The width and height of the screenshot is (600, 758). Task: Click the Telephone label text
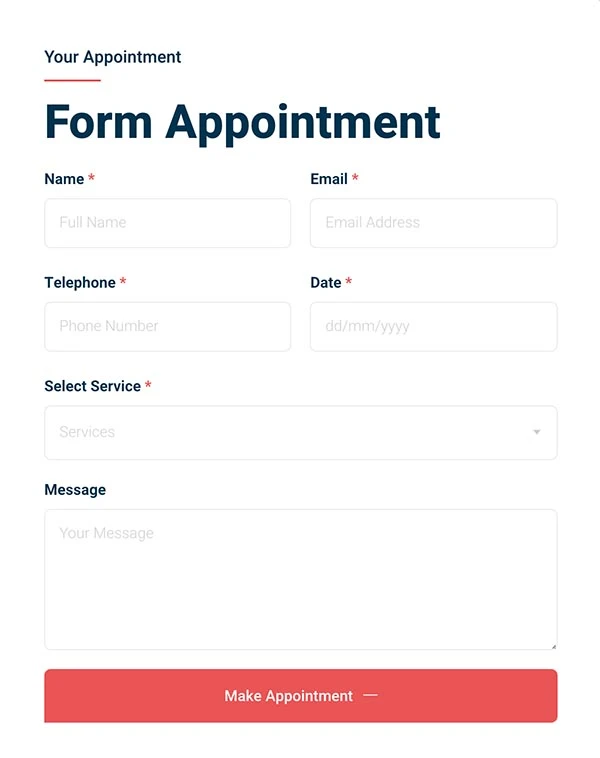pos(80,283)
